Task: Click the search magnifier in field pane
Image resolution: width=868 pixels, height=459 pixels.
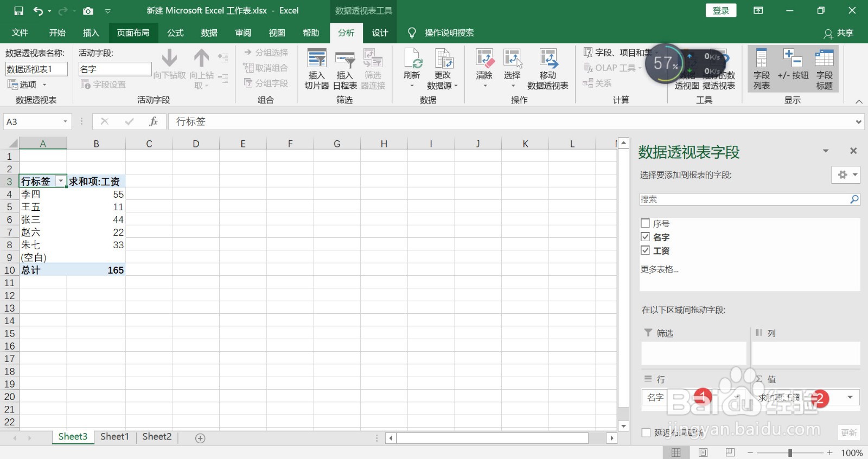Action: tap(854, 199)
